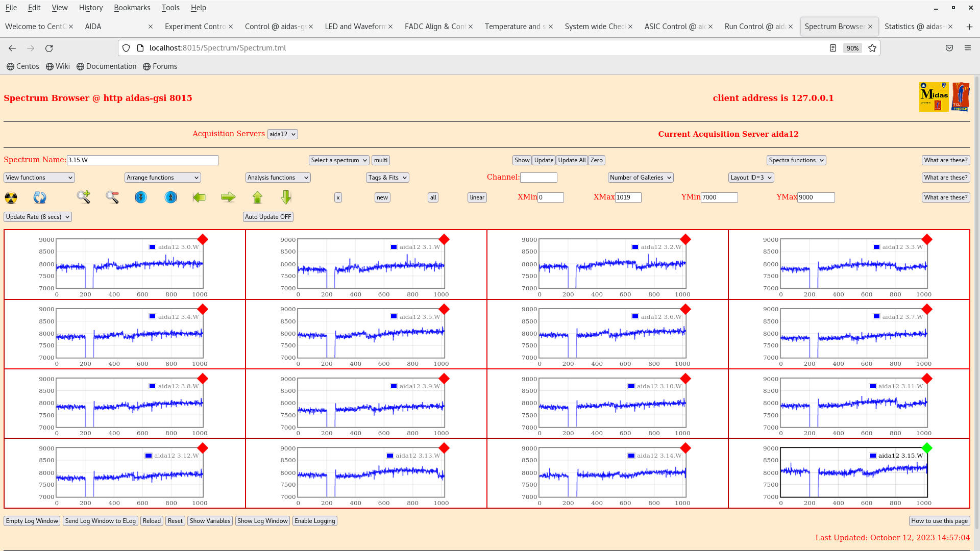Click the Show Log Window button
The image size is (980, 551).
(262, 521)
